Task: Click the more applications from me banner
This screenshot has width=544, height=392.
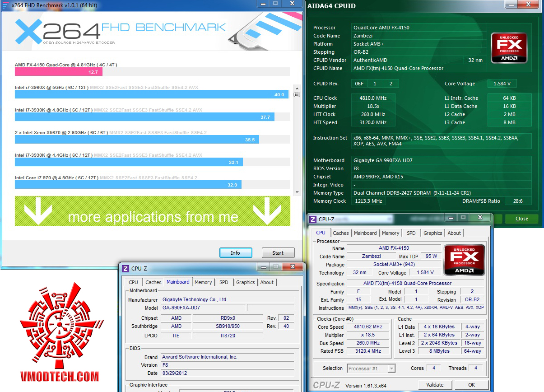Action: point(153,211)
